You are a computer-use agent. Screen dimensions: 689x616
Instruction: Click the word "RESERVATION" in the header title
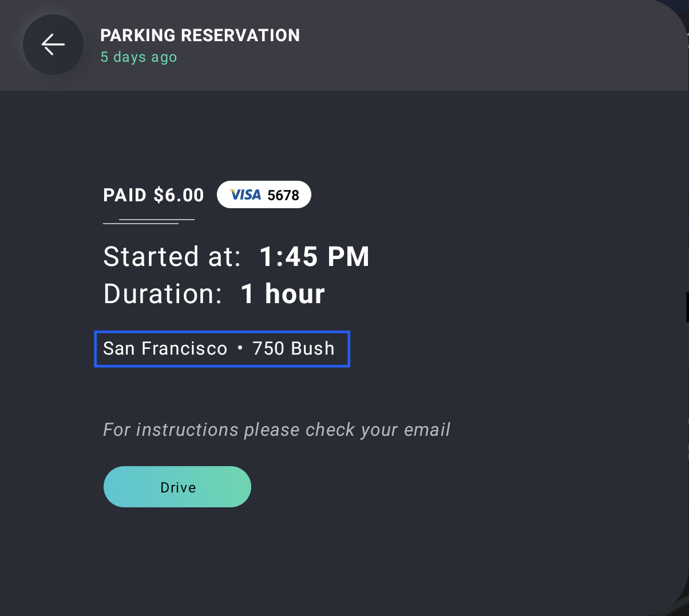(x=240, y=35)
